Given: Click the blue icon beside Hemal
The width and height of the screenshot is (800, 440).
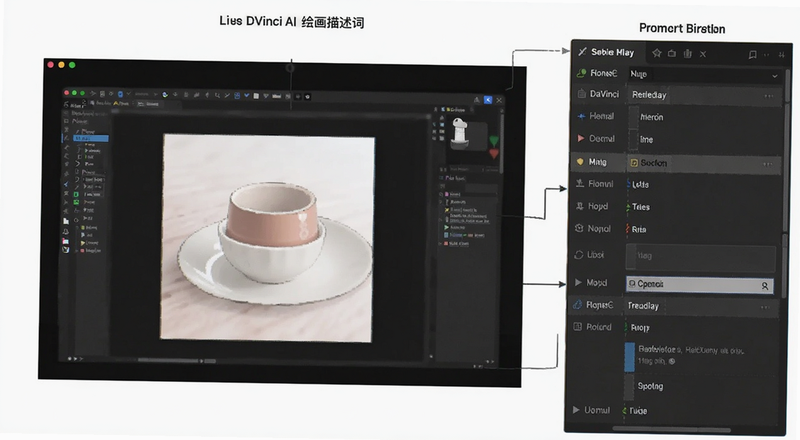Looking at the screenshot, I should click(581, 116).
